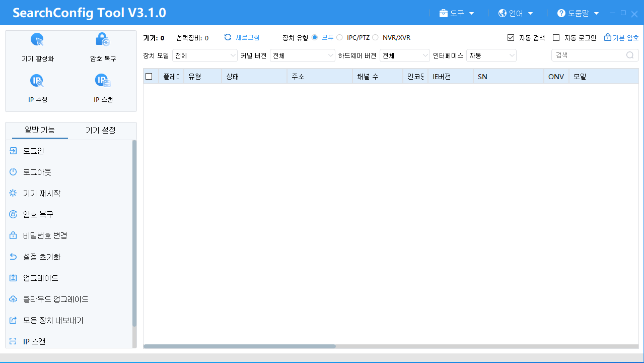Enable the 자동 로그인 checkbox
Screen dimensions: 644x363
point(556,38)
